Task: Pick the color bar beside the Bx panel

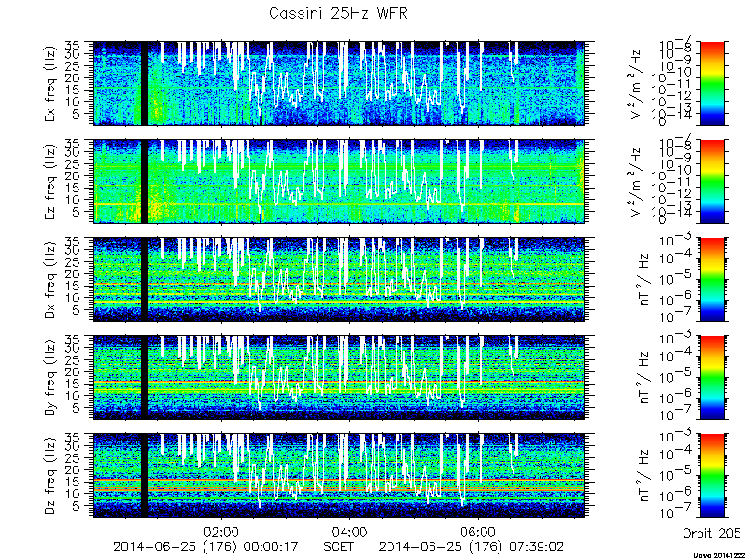Action: coord(712,279)
